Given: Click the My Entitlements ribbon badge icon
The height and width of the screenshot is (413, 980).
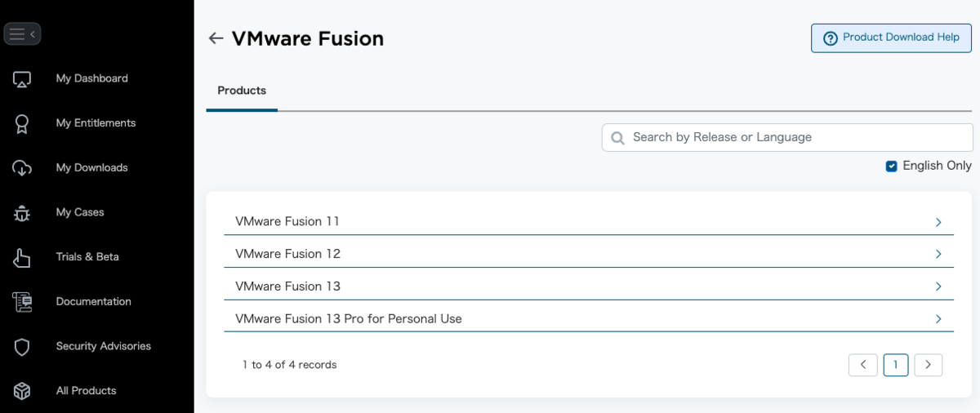Looking at the screenshot, I should coord(22,124).
